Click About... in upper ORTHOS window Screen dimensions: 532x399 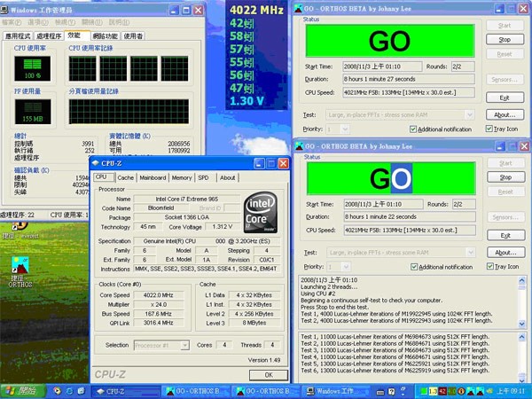coord(505,114)
